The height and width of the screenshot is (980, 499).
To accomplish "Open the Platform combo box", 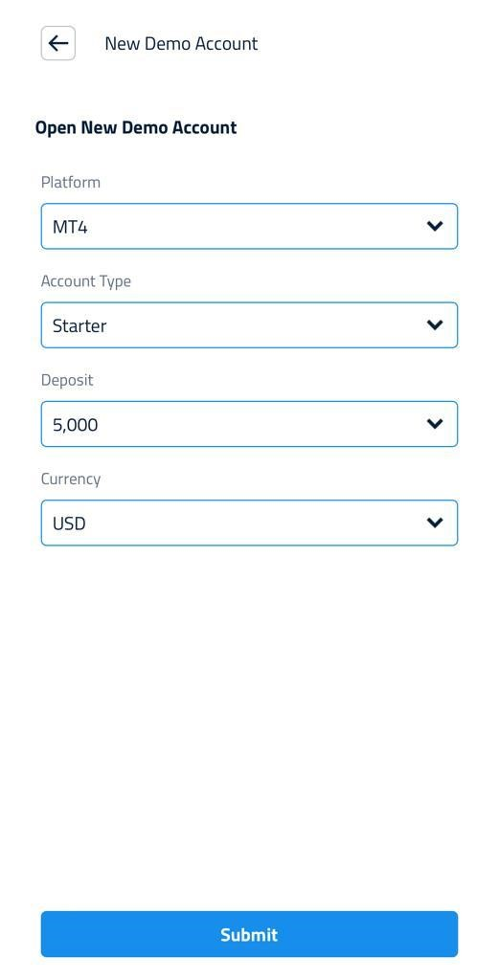I will (x=249, y=226).
